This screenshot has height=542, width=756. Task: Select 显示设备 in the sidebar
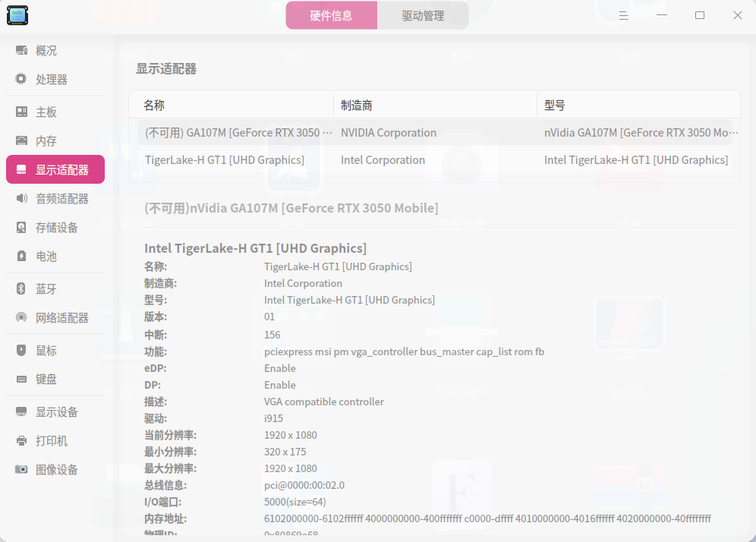55,411
